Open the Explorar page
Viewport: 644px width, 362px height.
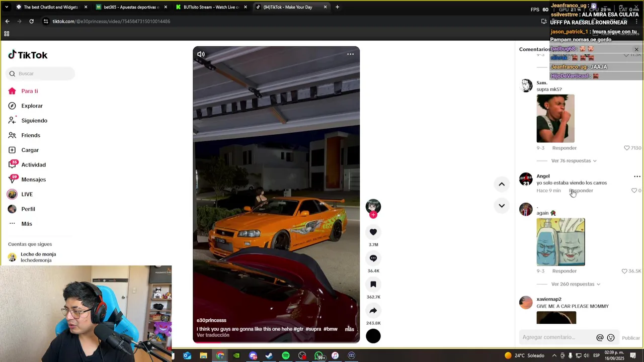pyautogui.click(x=26, y=106)
